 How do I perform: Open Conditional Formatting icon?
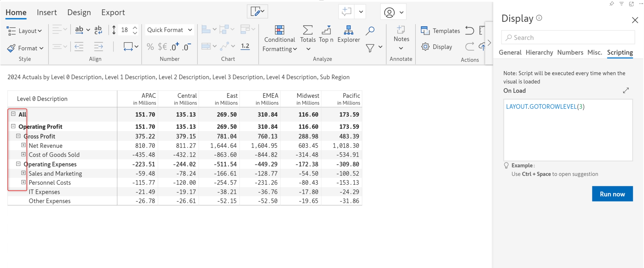pos(279,30)
